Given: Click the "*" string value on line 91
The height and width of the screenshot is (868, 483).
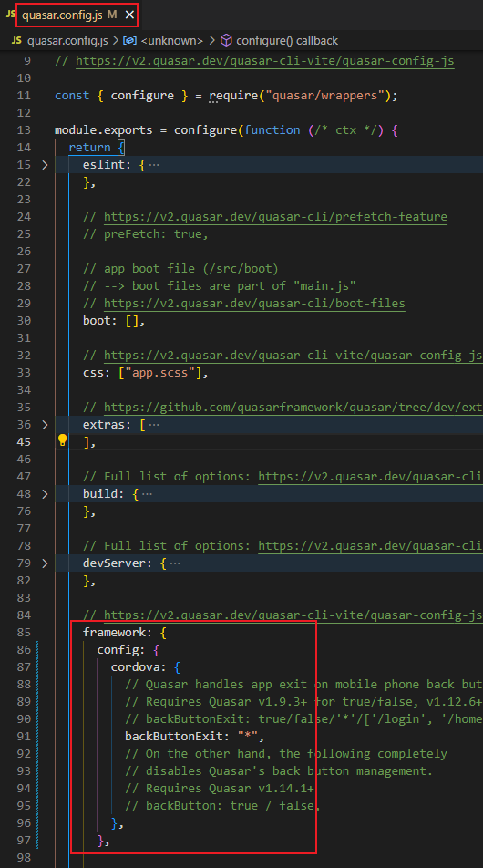Looking at the screenshot, I should tap(247, 737).
